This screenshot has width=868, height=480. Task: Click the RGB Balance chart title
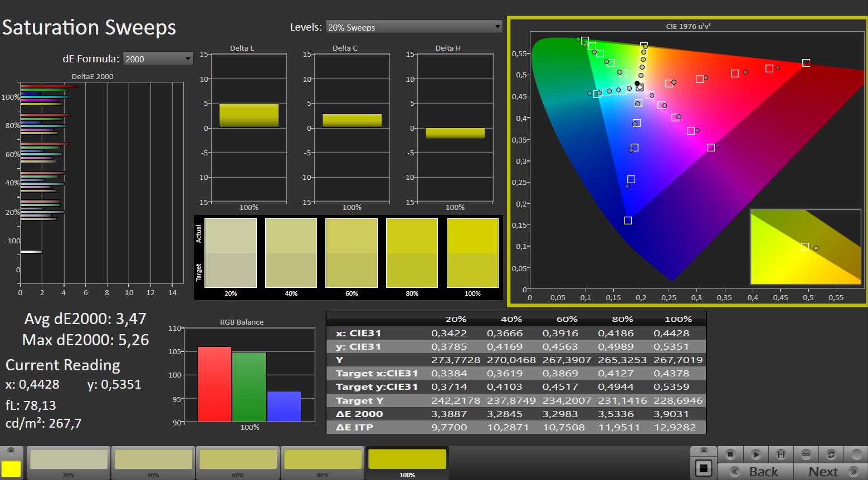242,322
